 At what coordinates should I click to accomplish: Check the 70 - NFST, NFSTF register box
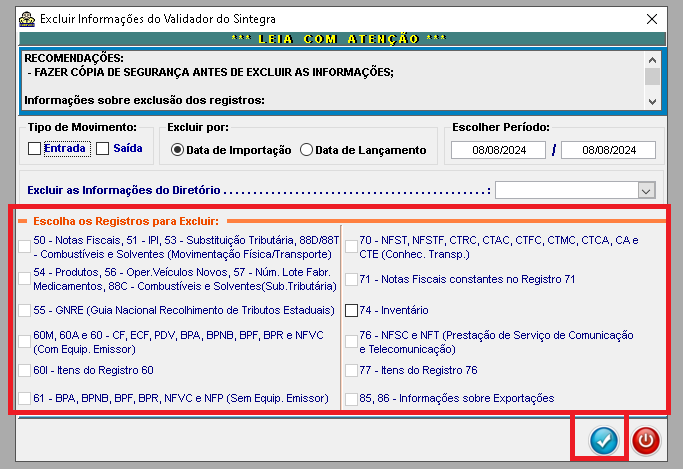click(x=351, y=246)
